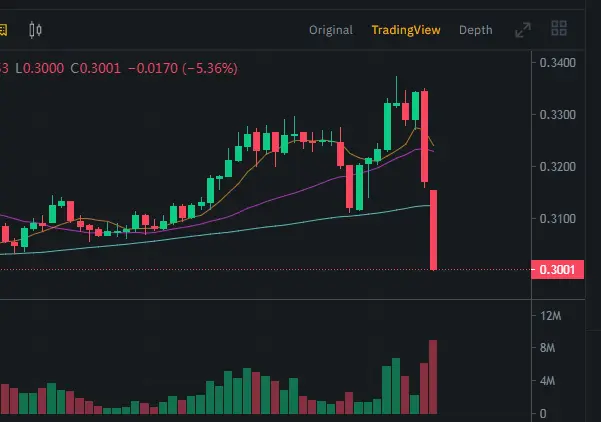Screen dimensions: 601x422
Task: Click the L0.3000 low value text
Action: [39, 69]
